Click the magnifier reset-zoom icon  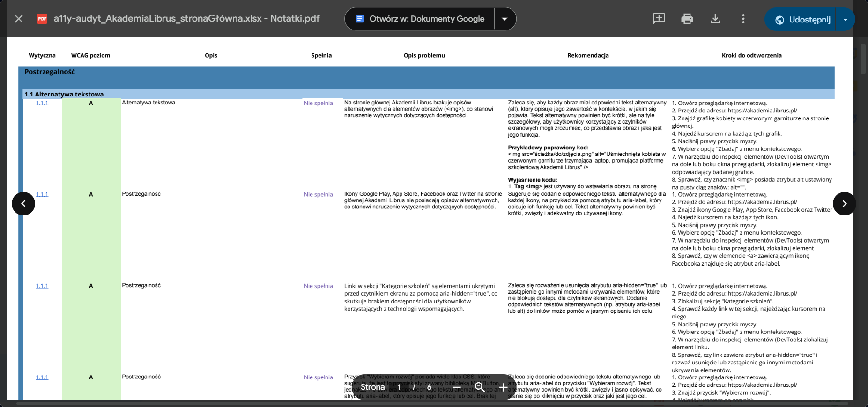tap(480, 387)
